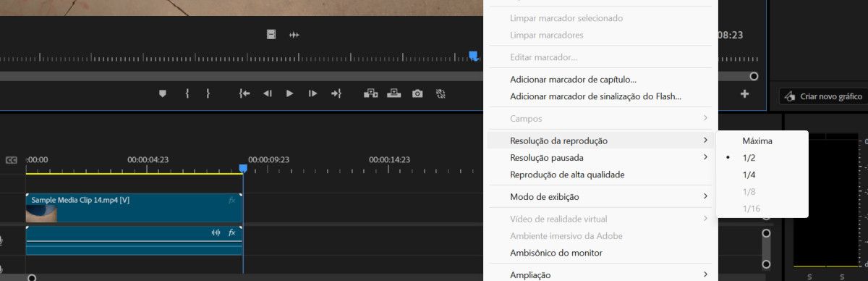
Task: Click the Drag Audio Only waveform icon
Action: click(294, 35)
